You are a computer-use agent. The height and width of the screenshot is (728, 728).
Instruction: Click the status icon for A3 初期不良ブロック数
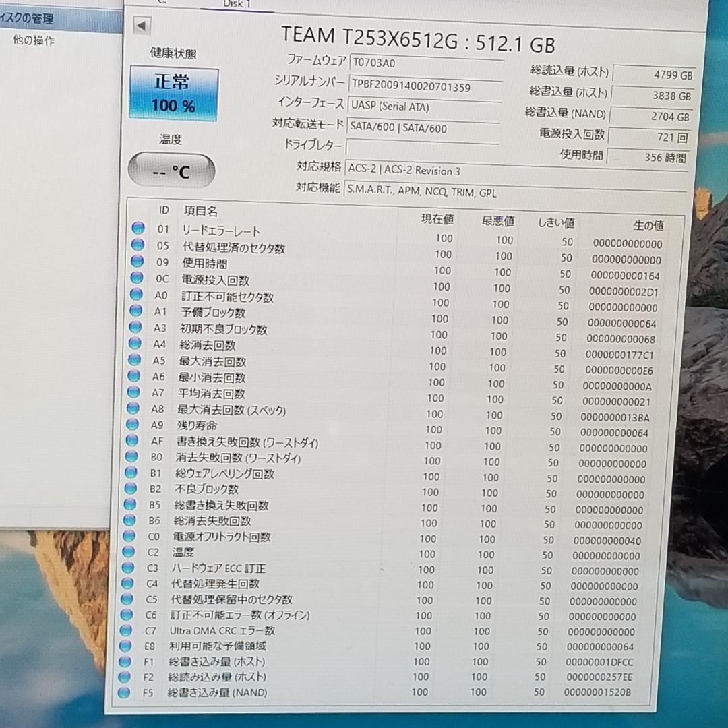(135, 327)
